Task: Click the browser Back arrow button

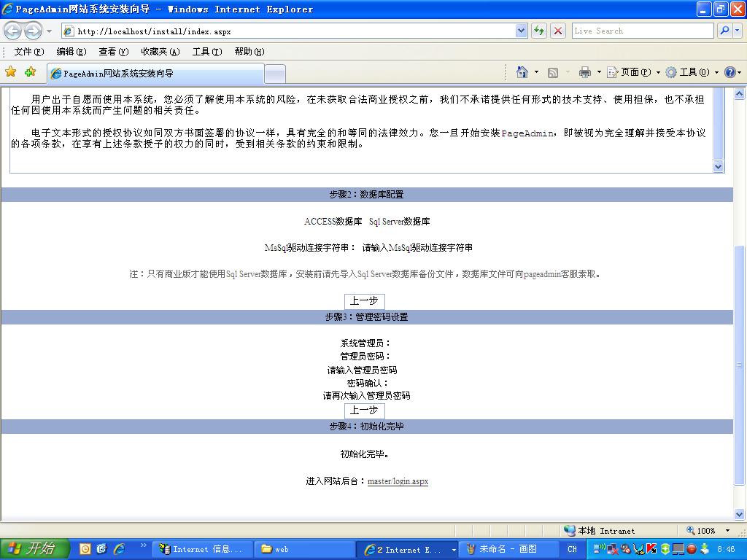Action: point(13,31)
